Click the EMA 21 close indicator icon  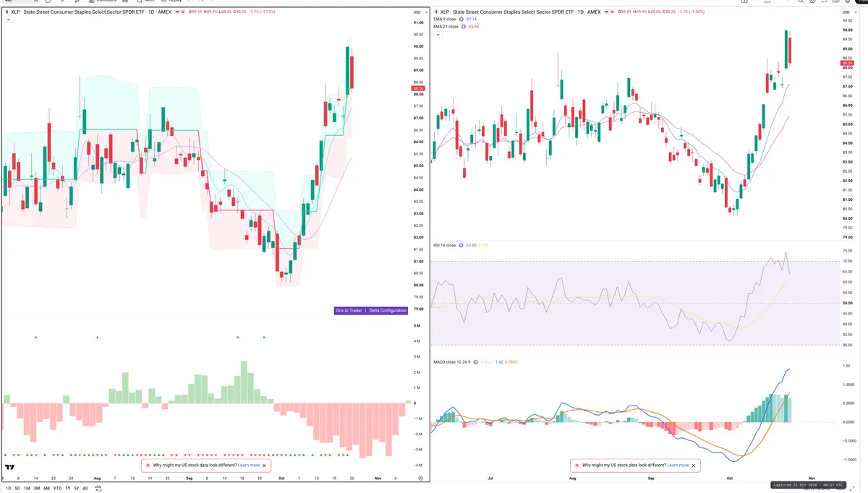click(464, 27)
